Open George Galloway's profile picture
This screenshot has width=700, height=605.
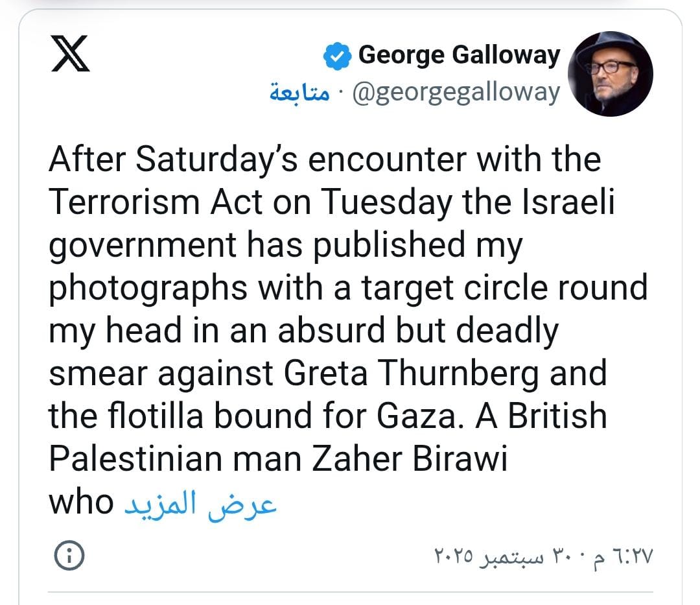tap(610, 73)
